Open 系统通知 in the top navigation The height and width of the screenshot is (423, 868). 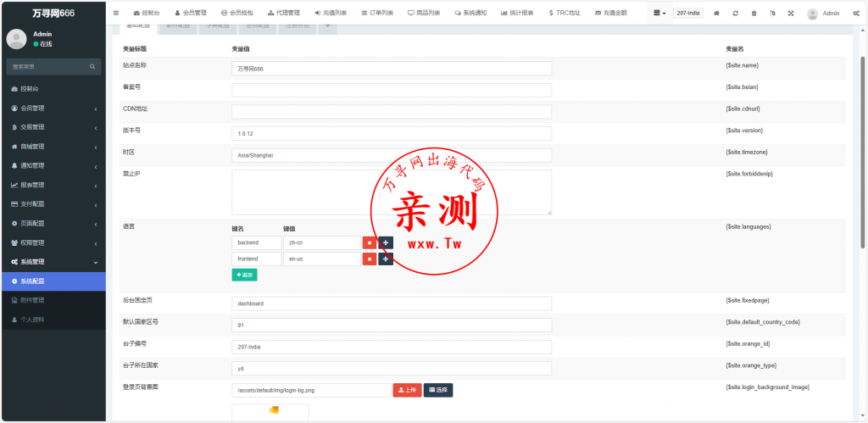coord(470,14)
